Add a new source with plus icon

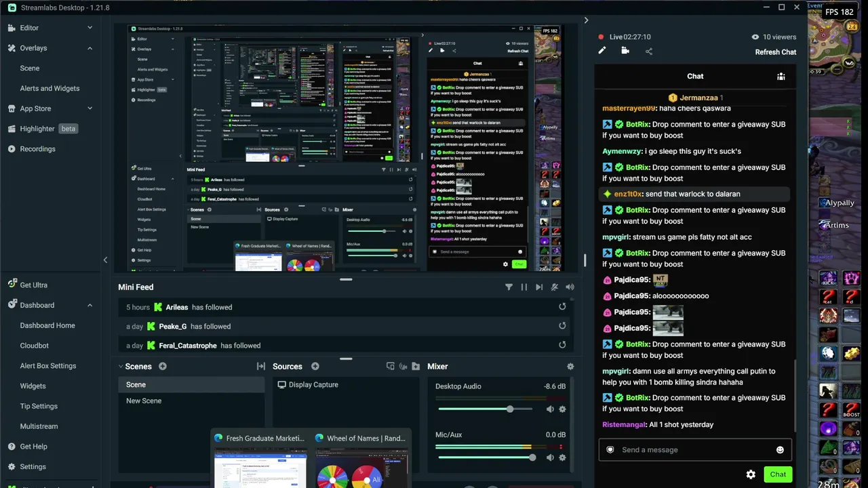point(315,367)
